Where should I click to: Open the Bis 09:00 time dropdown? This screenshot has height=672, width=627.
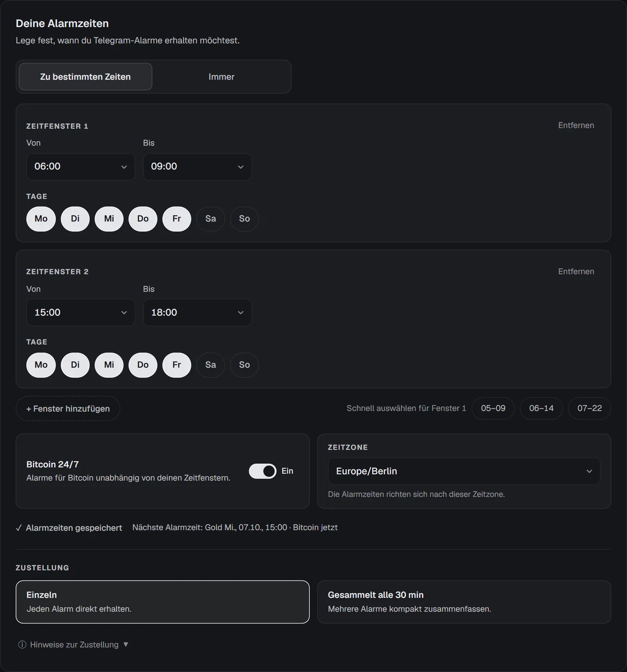coord(197,167)
